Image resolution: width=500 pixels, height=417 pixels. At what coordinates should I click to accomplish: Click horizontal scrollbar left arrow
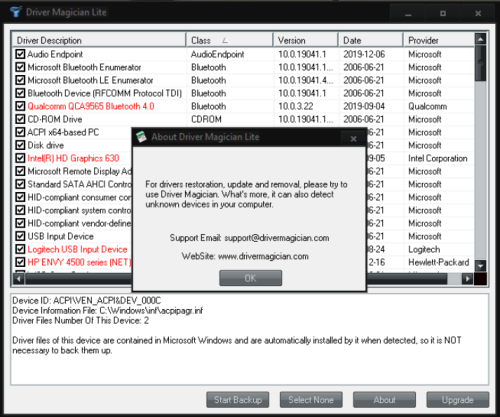point(19,279)
